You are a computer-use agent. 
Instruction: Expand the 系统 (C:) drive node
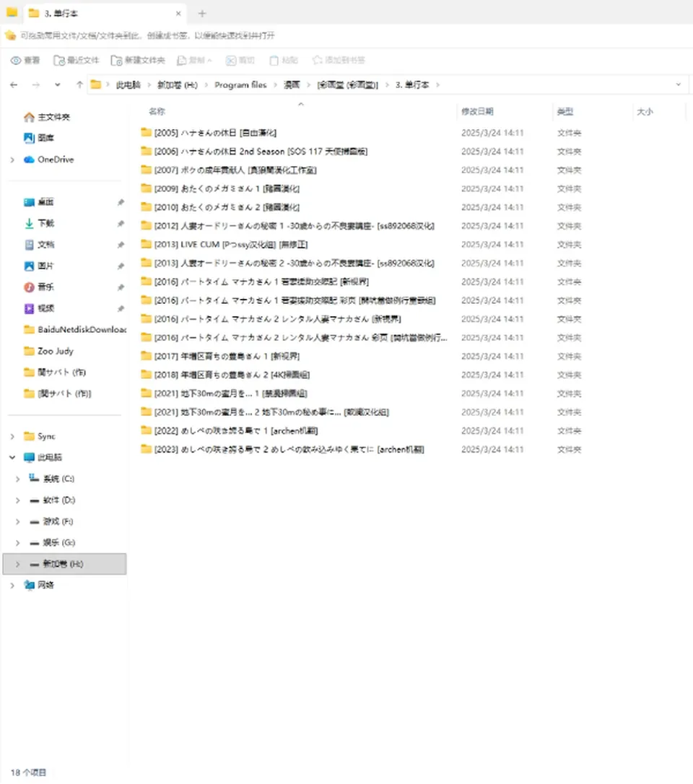click(17, 479)
